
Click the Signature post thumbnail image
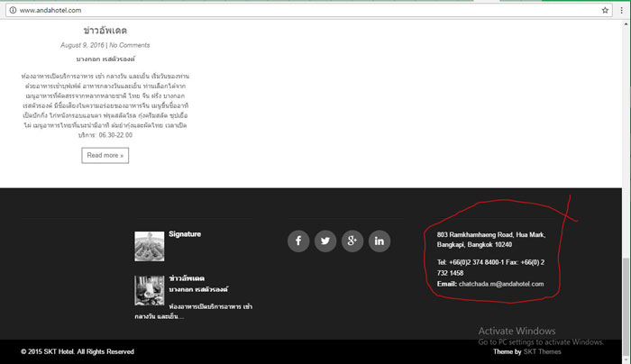click(149, 246)
